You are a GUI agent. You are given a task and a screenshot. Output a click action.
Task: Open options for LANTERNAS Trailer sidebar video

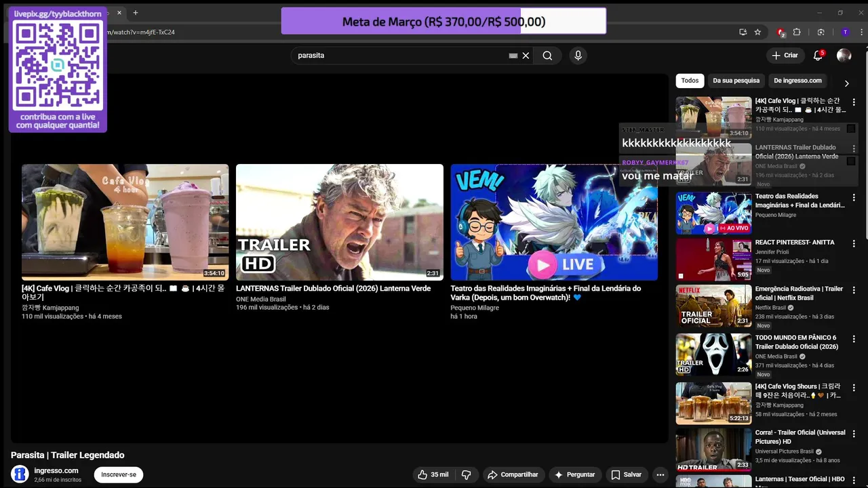854,148
